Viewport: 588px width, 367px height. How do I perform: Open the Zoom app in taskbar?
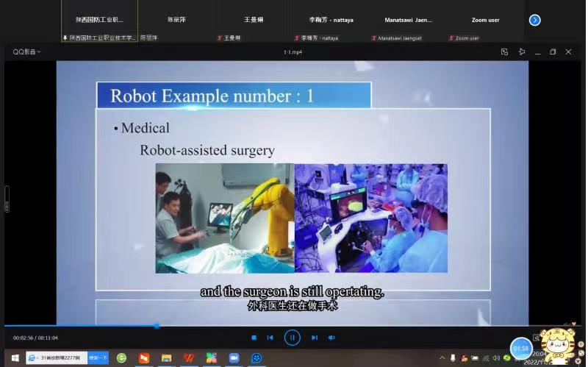(x=234, y=358)
